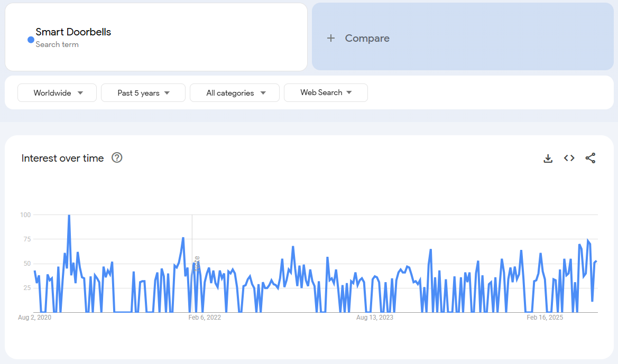Click the Search term subtitle text
The image size is (618, 364).
click(57, 44)
